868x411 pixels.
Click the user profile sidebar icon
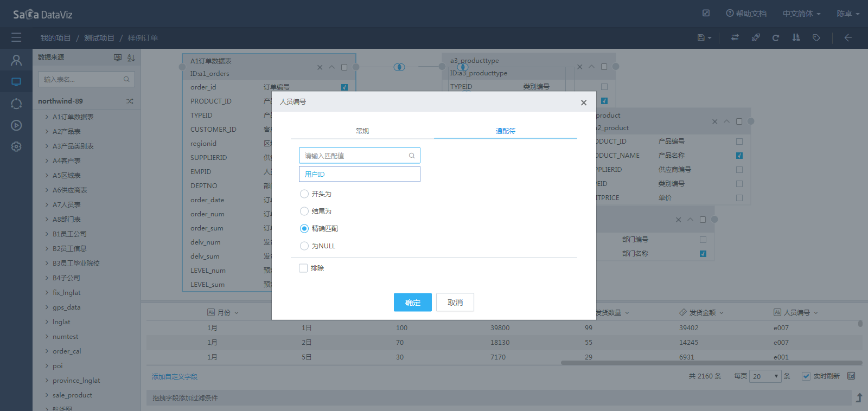pyautogui.click(x=16, y=60)
